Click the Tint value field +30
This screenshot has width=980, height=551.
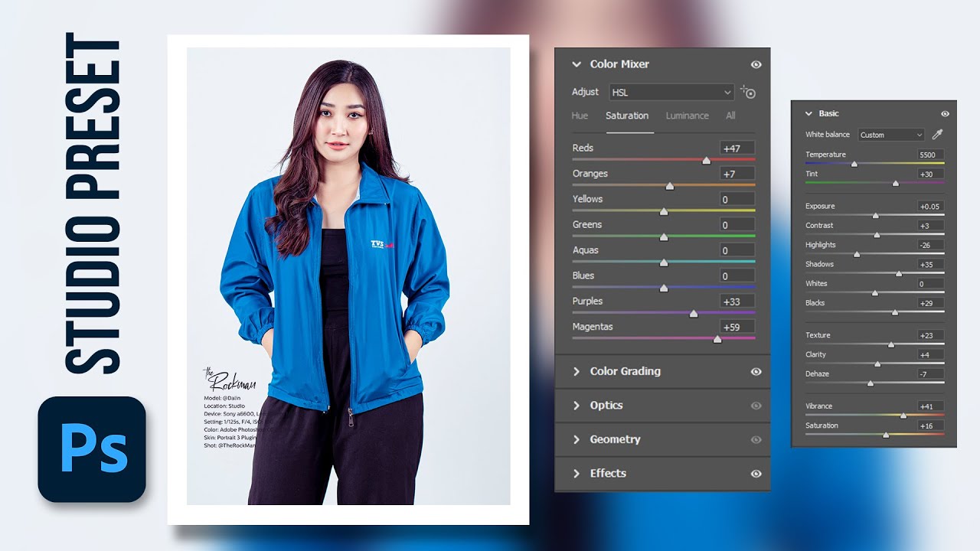pos(930,174)
